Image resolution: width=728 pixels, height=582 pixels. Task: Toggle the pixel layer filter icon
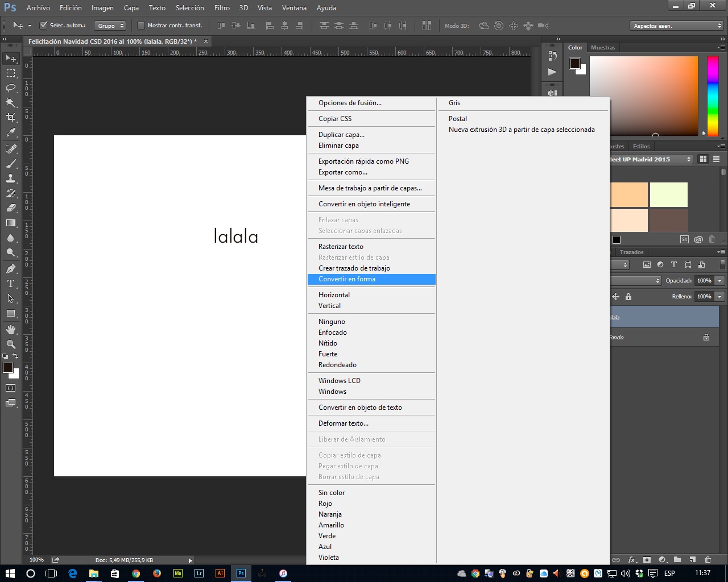[647, 265]
